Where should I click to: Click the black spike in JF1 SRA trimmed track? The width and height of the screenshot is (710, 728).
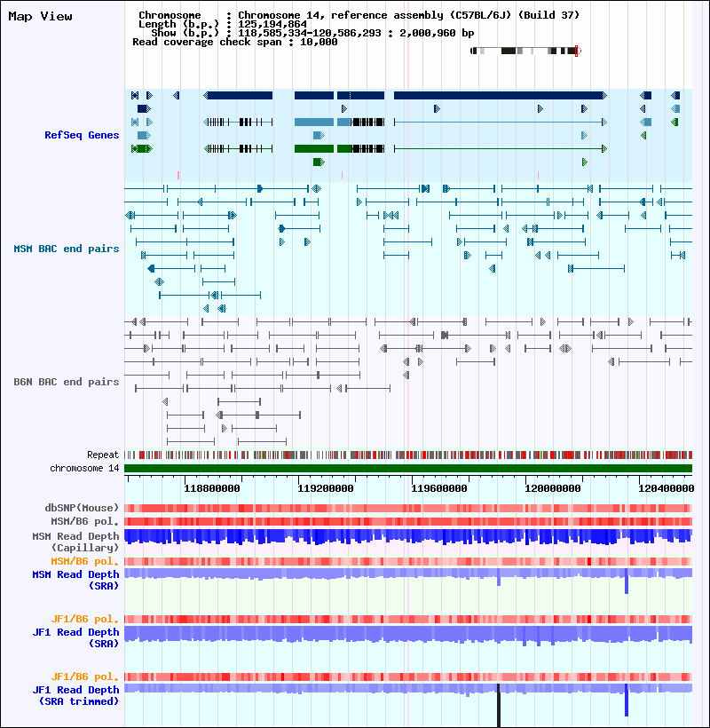pyautogui.click(x=499, y=705)
